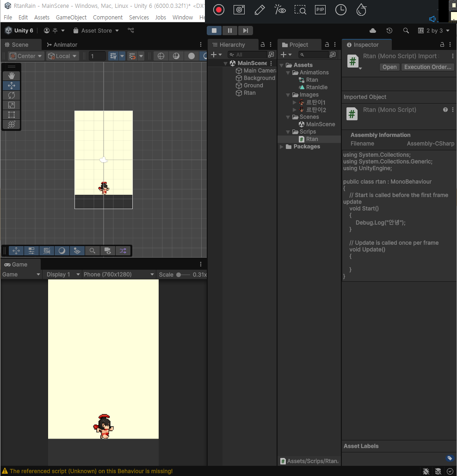Open the 2 by 3 layout dropdown
The width and height of the screenshot is (457, 476).
434,31
